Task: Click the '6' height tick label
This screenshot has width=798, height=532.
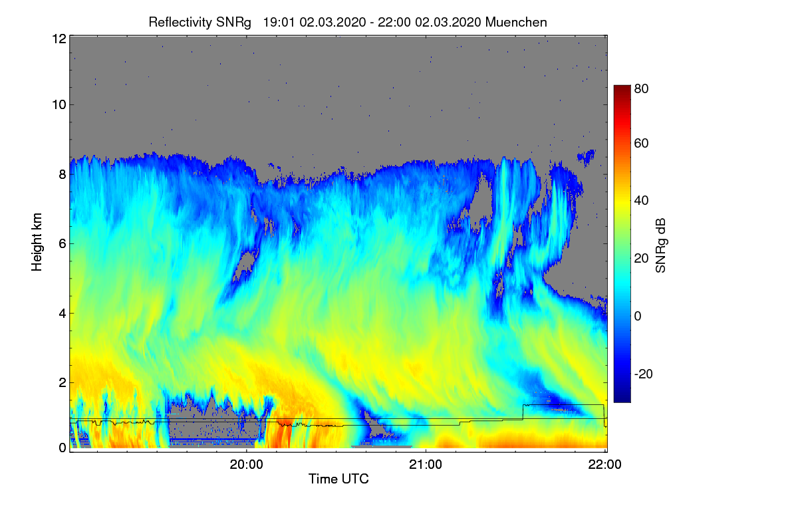Action: [x=63, y=243]
